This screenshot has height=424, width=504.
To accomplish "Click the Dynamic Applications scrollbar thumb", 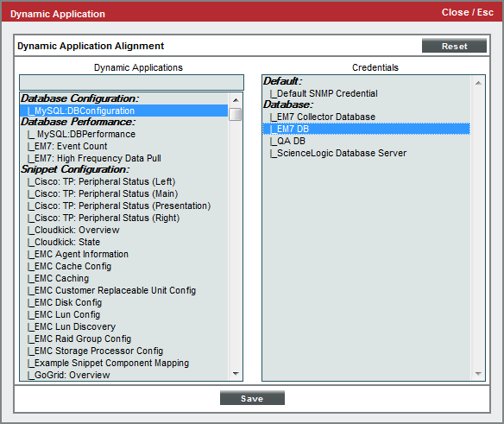I will tap(236, 114).
